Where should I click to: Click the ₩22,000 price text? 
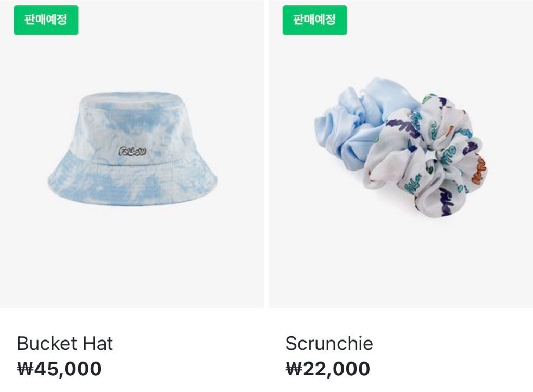[328, 369]
